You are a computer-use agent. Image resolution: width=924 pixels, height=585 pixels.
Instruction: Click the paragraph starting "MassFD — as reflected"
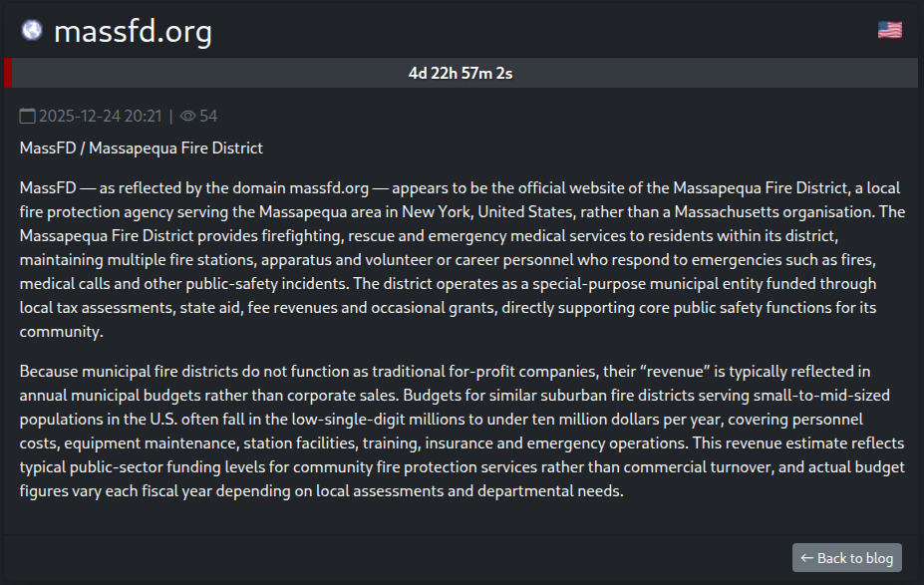pyautogui.click(x=462, y=259)
